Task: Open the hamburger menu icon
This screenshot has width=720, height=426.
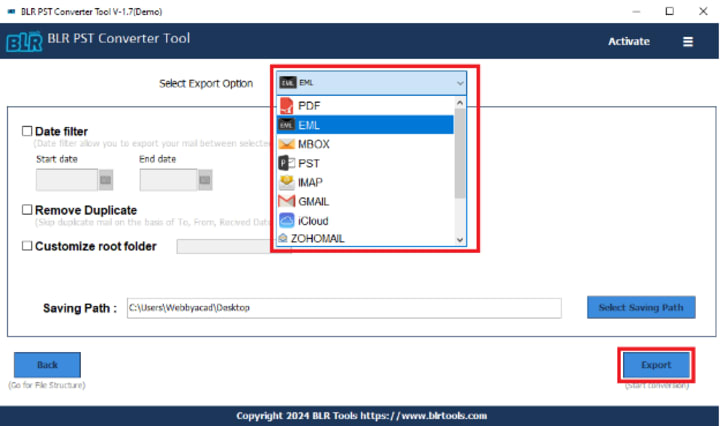Action: [687, 42]
